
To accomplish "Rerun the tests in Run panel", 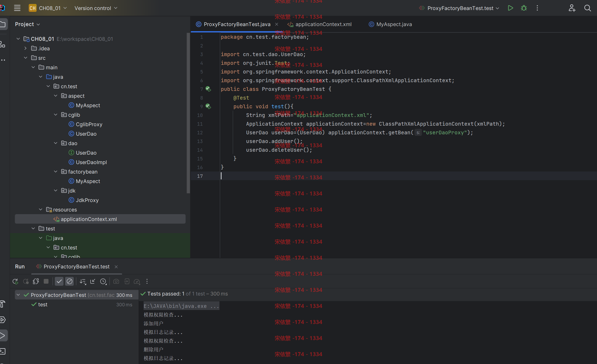I will [15, 281].
